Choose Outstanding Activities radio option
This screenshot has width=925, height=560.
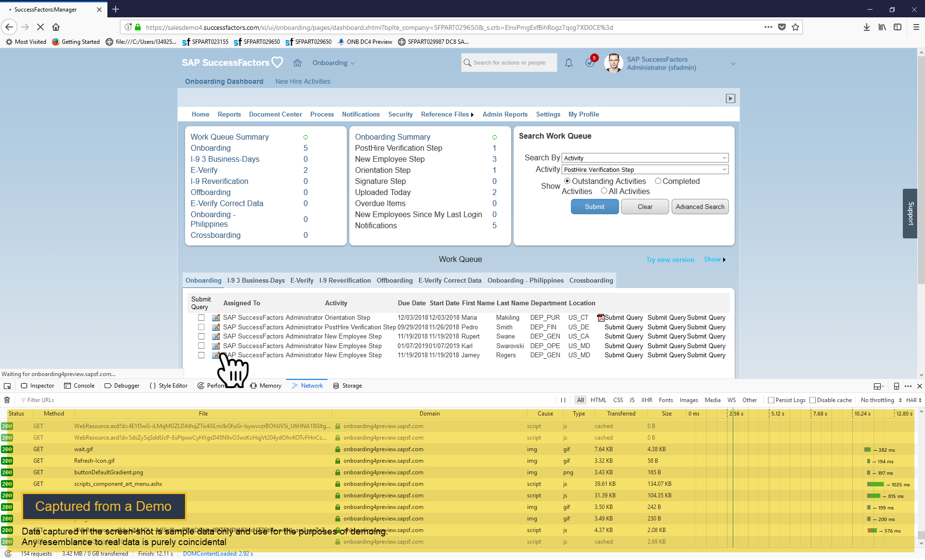click(x=568, y=181)
